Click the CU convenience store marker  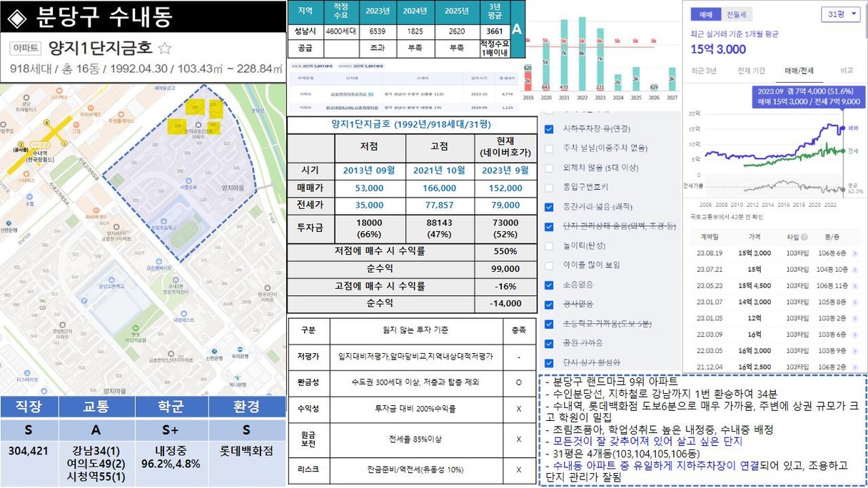[x=43, y=301]
